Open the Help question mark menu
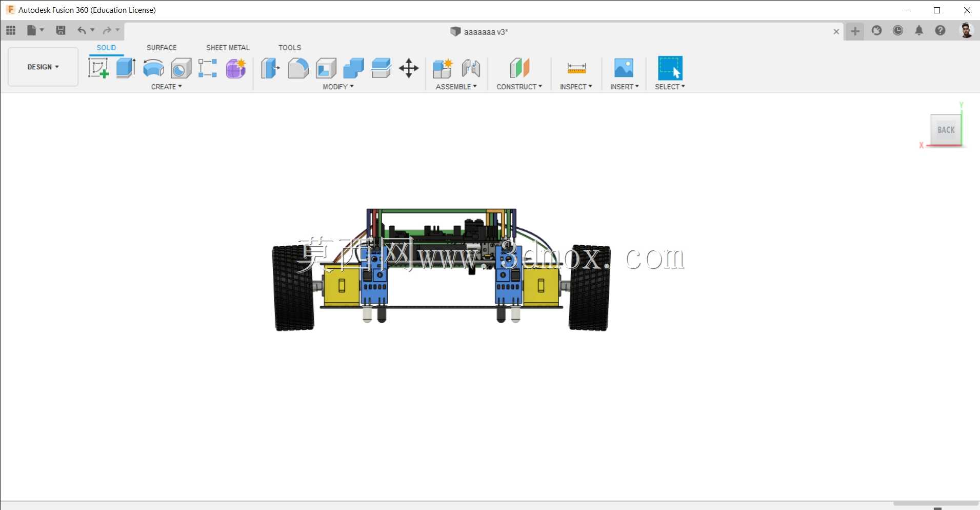Screen dimensions: 980x510 tap(940, 30)
